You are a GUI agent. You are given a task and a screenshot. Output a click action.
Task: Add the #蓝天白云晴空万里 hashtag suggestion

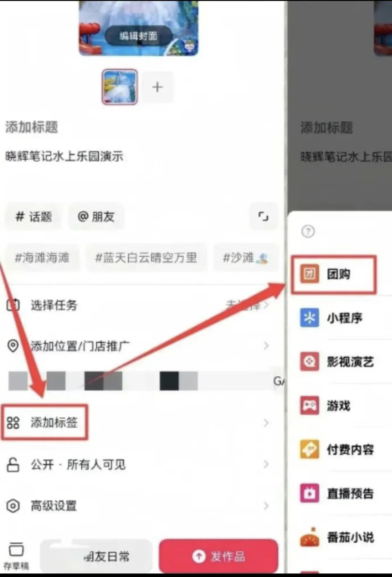click(x=146, y=258)
